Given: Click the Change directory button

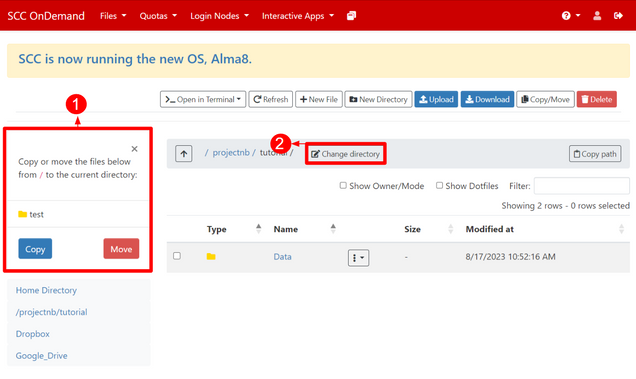Looking at the screenshot, I should (346, 154).
